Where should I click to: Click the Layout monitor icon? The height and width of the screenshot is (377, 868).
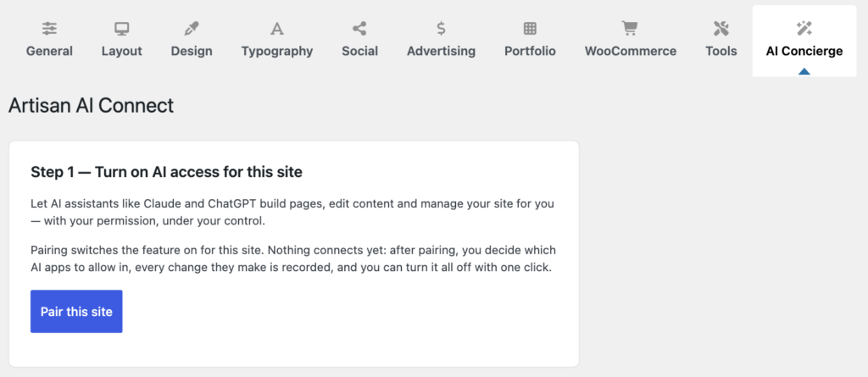pyautogui.click(x=122, y=28)
